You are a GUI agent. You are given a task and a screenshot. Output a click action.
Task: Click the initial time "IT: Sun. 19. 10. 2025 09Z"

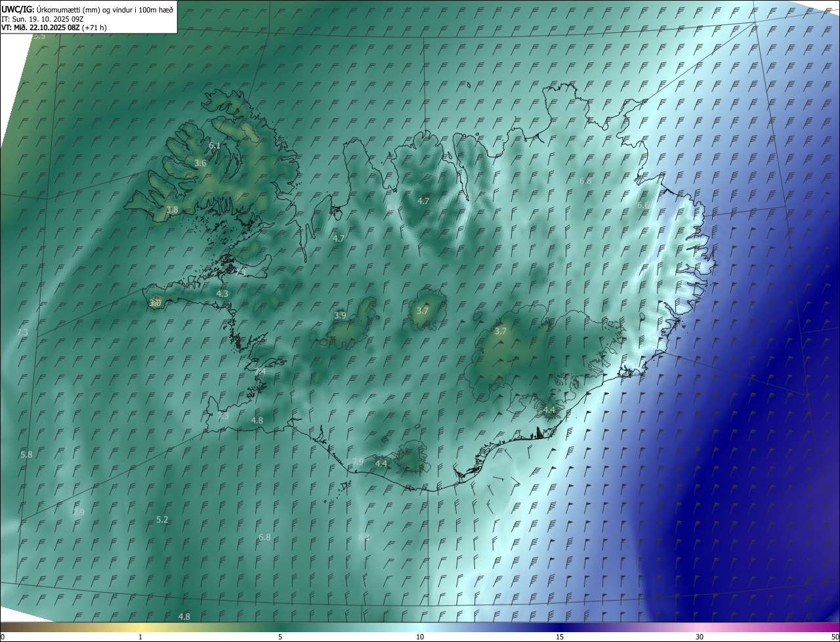43,19
